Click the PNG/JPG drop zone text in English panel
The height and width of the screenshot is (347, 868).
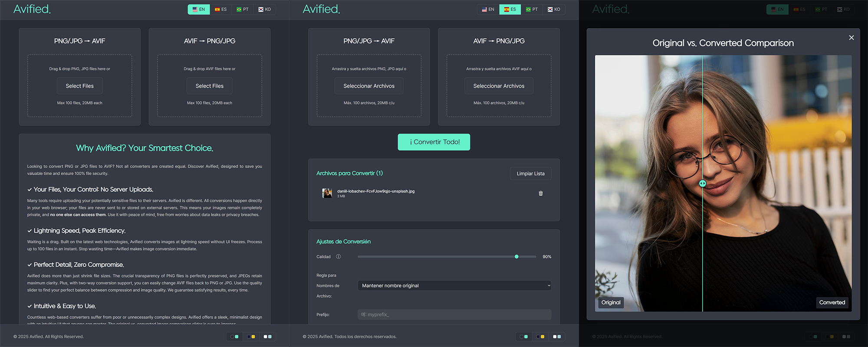79,69
